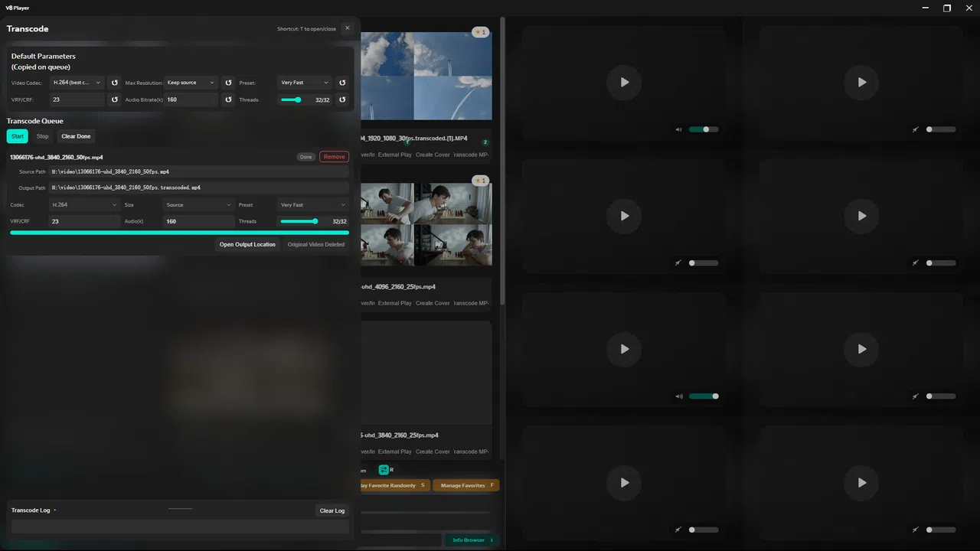Open the Max Resolution dropdown

[x=191, y=83]
